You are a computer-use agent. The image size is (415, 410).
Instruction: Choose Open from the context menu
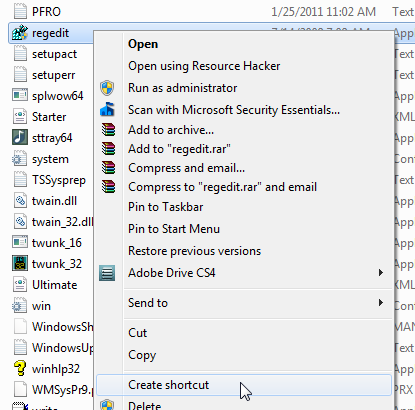point(143,44)
